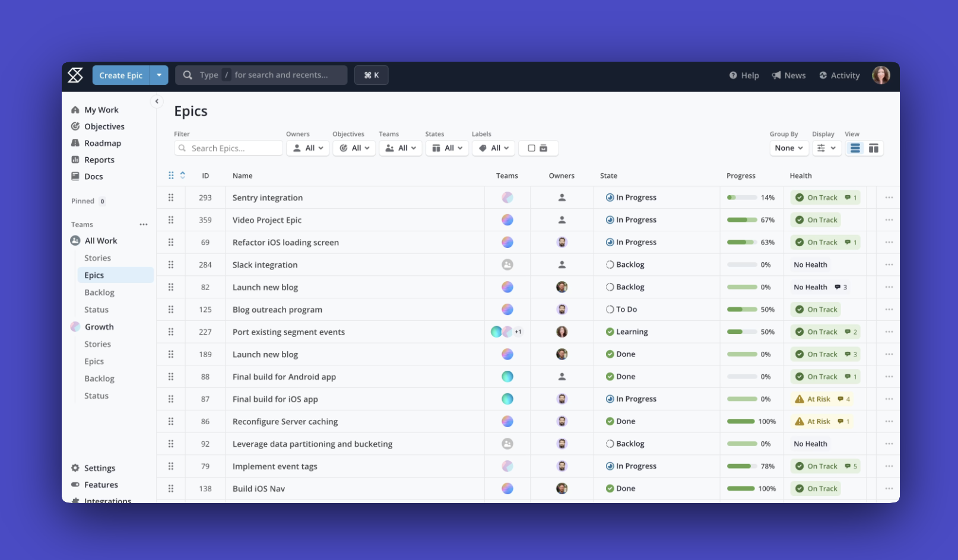Open the News link in the top bar
Viewport: 958px width, 560px height.
pyautogui.click(x=789, y=75)
